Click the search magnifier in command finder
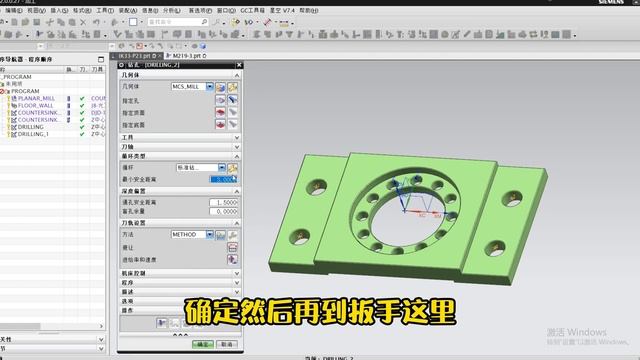The width and height of the screenshot is (640, 360). [x=204, y=22]
